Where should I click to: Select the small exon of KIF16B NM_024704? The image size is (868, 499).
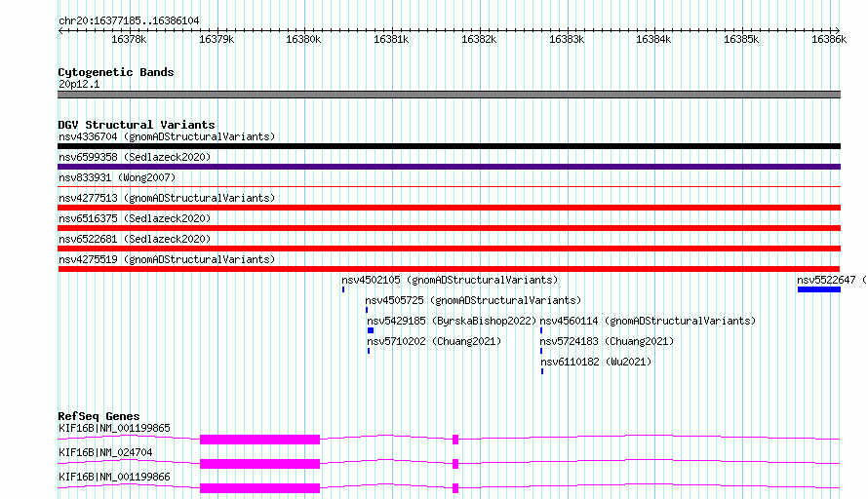click(x=455, y=464)
